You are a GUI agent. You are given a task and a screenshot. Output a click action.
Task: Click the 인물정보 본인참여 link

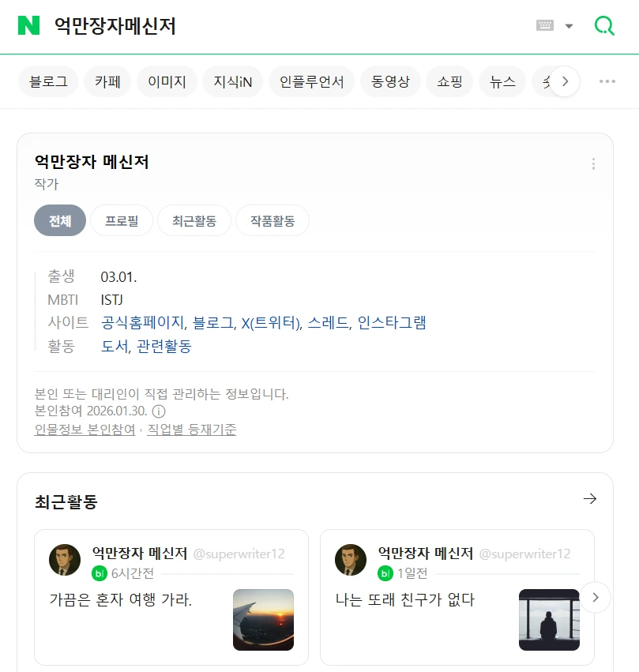(x=85, y=430)
